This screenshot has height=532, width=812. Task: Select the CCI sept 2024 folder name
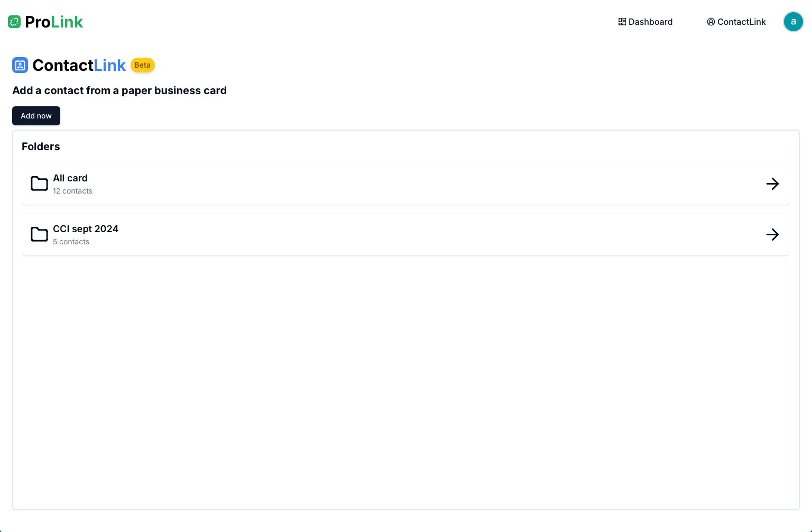(x=86, y=229)
